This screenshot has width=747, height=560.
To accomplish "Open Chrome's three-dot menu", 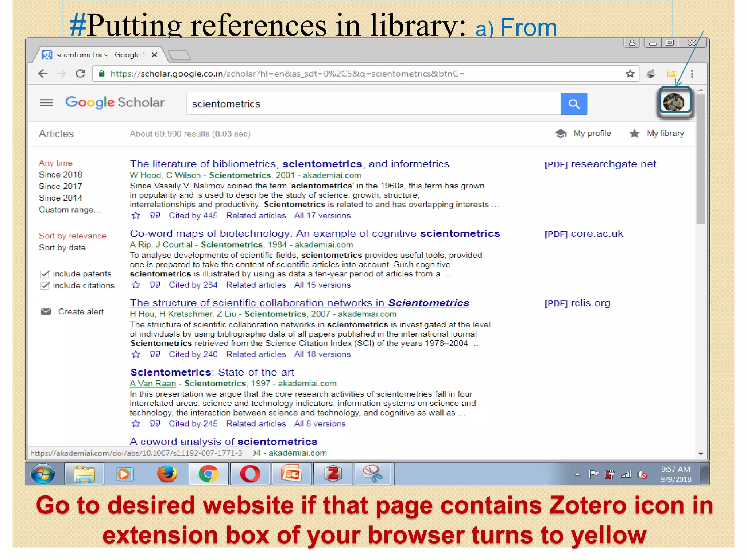I will pyautogui.click(x=692, y=74).
